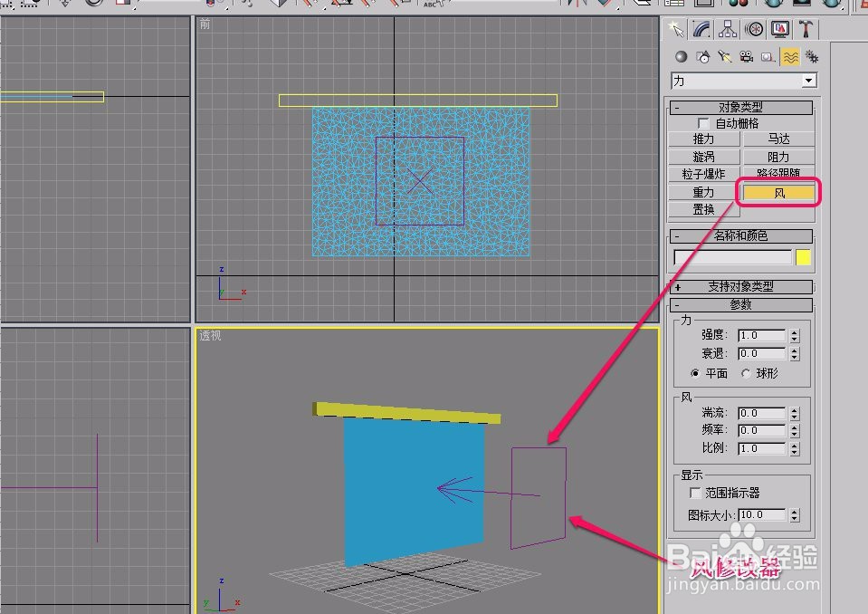This screenshot has height=614, width=868.
Task: Open the Motion panel
Action: pyautogui.click(x=752, y=29)
